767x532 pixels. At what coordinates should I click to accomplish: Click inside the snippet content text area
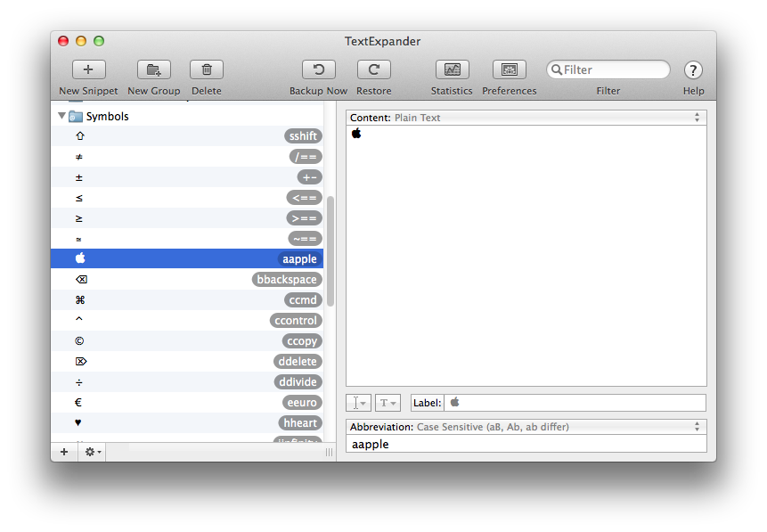(x=526, y=256)
